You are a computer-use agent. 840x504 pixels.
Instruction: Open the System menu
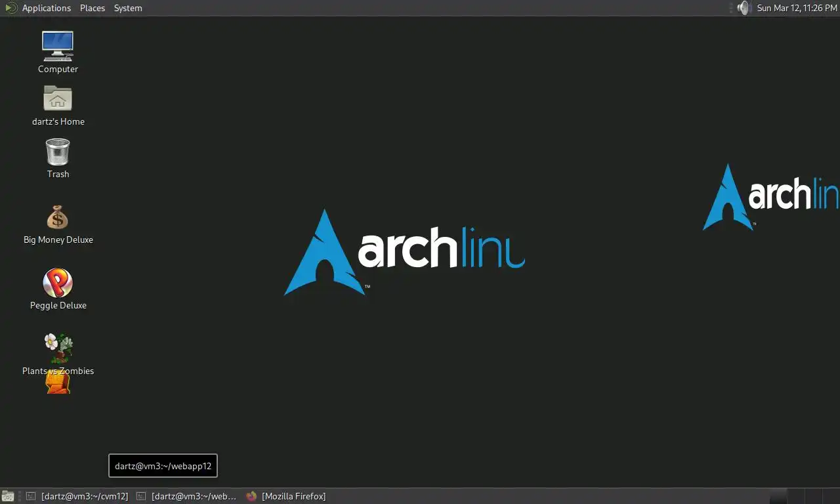pyautogui.click(x=128, y=8)
